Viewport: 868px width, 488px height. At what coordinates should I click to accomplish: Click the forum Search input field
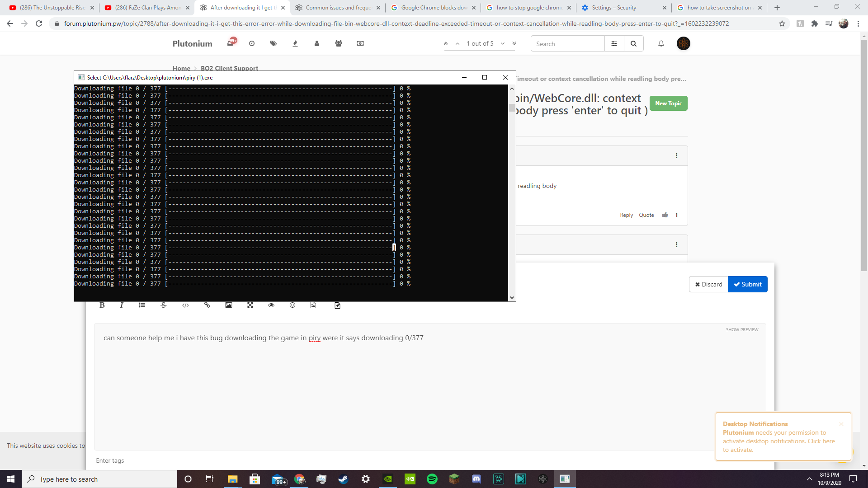click(x=568, y=44)
